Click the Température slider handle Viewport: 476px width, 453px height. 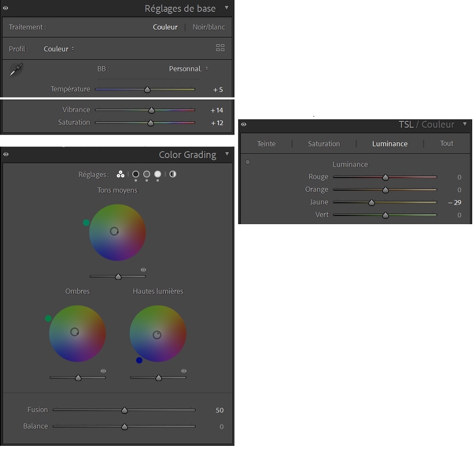click(x=147, y=89)
